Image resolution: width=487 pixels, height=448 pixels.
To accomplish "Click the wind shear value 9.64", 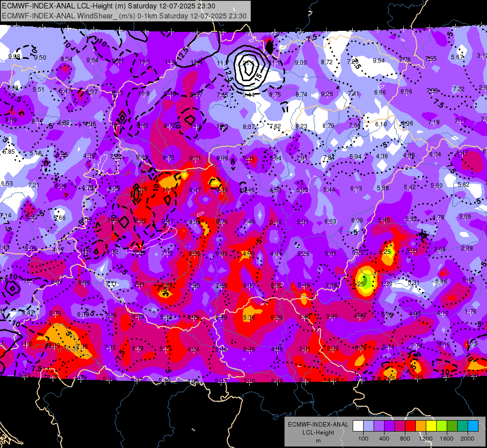I will (92, 60).
